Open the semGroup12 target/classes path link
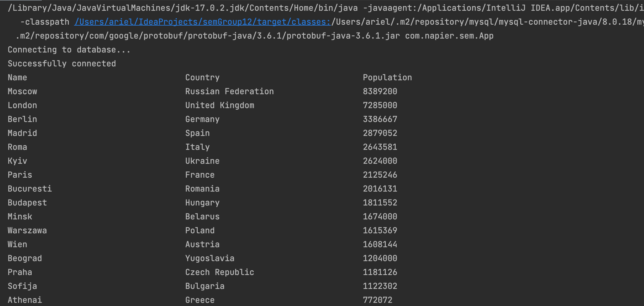 202,22
